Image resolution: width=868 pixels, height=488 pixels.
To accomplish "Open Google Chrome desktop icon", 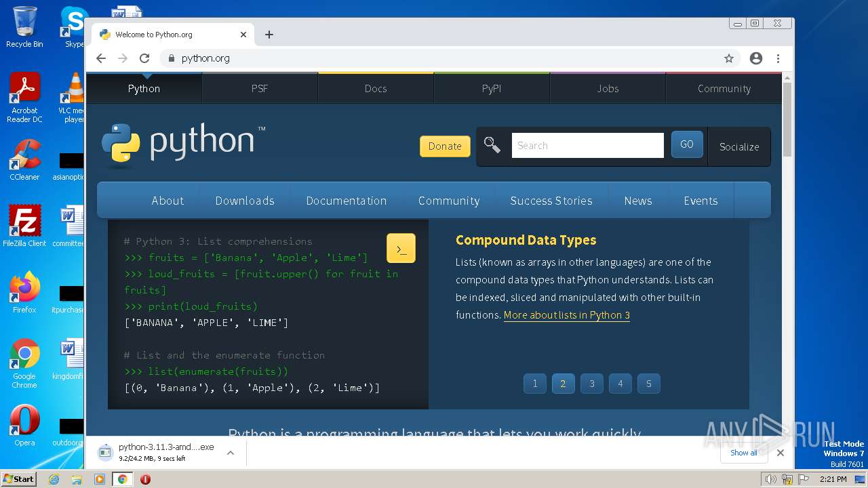I will click(x=24, y=363).
